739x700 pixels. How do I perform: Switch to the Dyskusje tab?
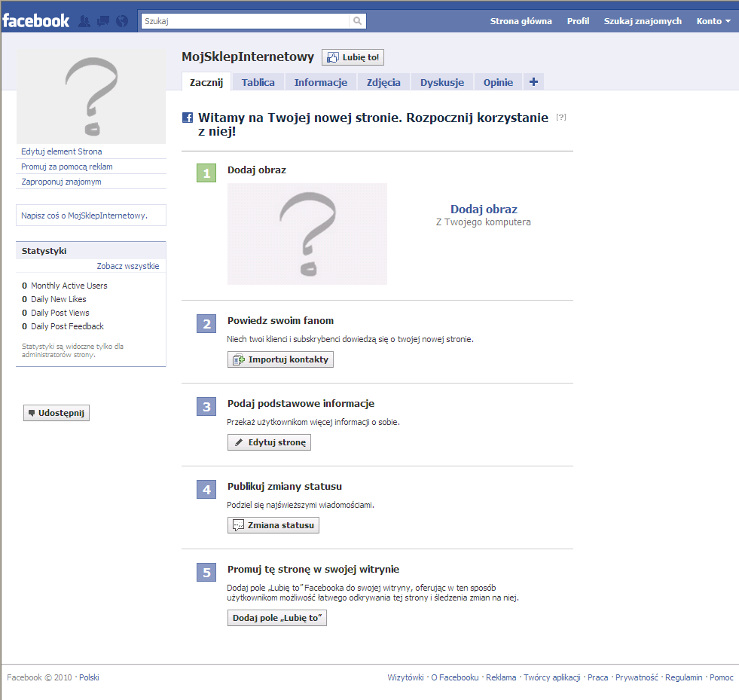(442, 82)
